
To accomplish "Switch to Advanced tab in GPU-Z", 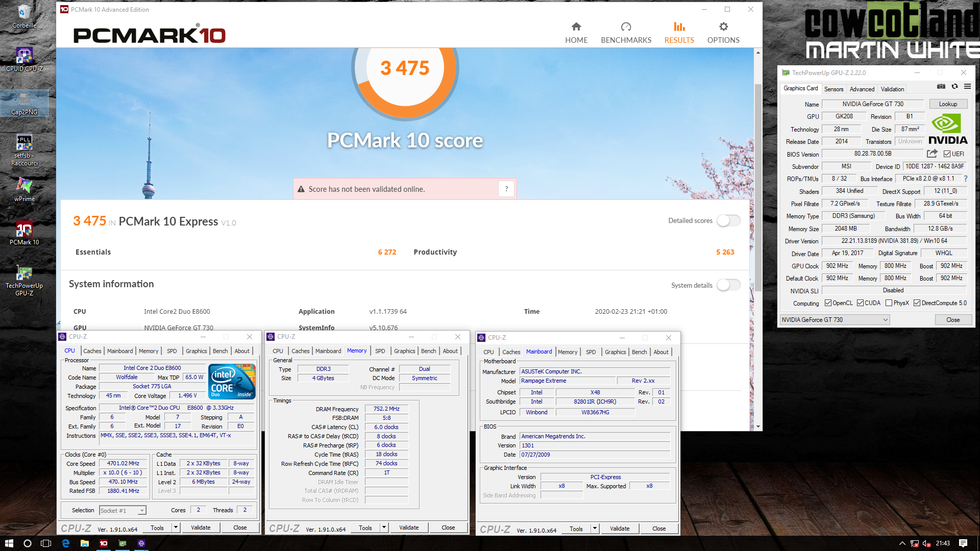I will coord(862,89).
